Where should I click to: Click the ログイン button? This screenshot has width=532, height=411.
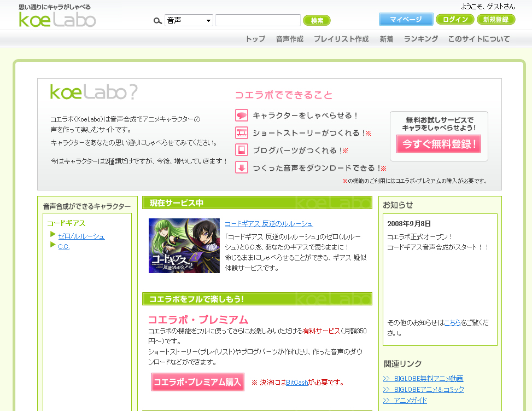(x=455, y=19)
